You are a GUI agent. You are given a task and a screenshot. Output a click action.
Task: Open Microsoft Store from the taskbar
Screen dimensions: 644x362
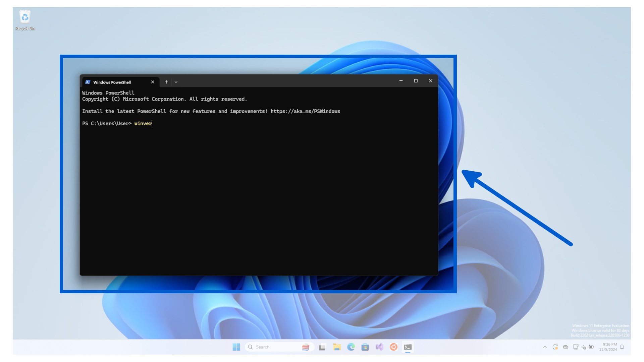[365, 347]
